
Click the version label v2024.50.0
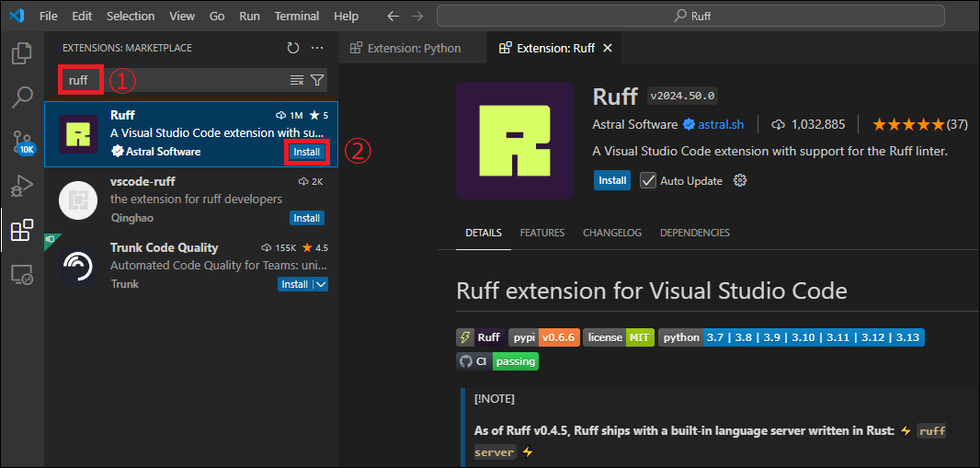point(682,97)
